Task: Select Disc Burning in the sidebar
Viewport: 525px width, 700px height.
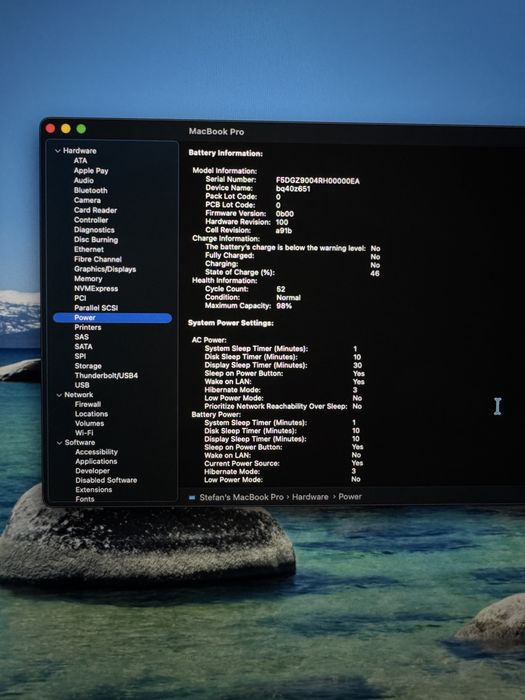Action: click(x=96, y=239)
